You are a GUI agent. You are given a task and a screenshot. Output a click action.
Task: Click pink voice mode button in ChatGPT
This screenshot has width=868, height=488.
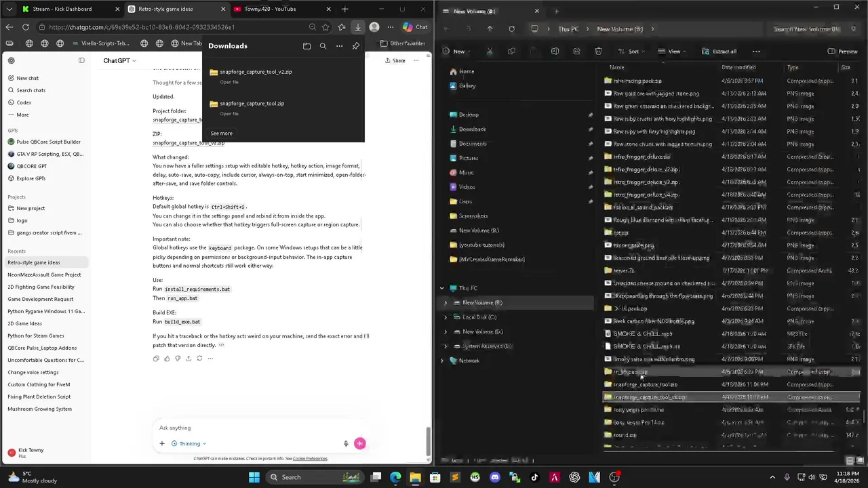pos(359,444)
